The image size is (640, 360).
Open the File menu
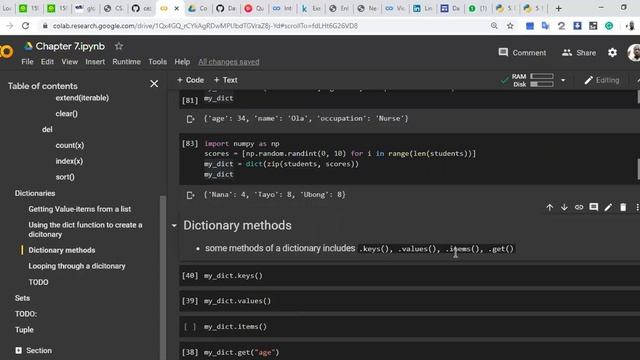[x=27, y=62]
